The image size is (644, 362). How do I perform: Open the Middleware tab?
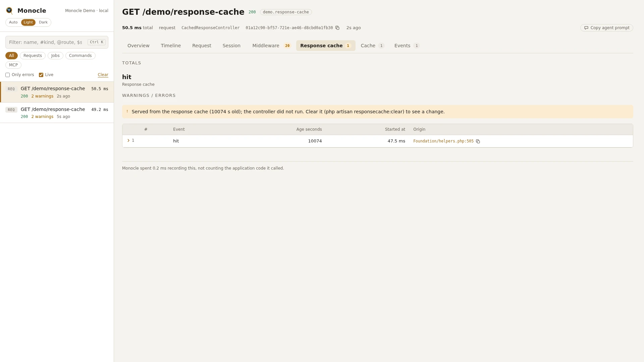(x=272, y=46)
